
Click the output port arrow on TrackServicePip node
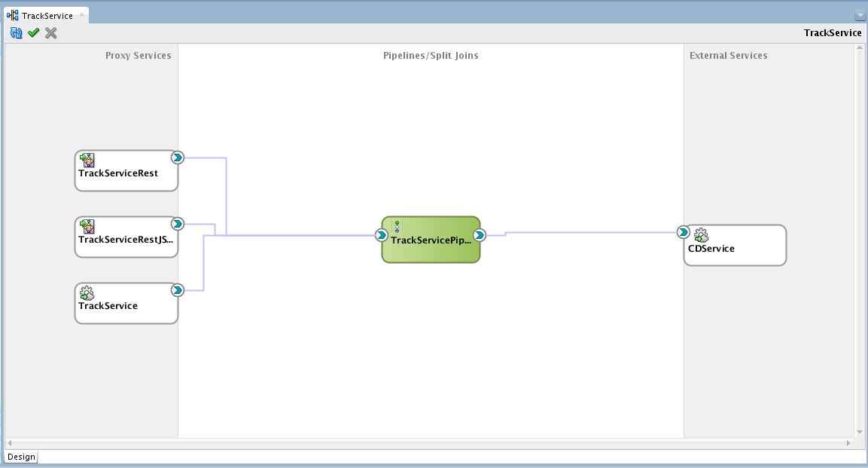[x=480, y=235]
